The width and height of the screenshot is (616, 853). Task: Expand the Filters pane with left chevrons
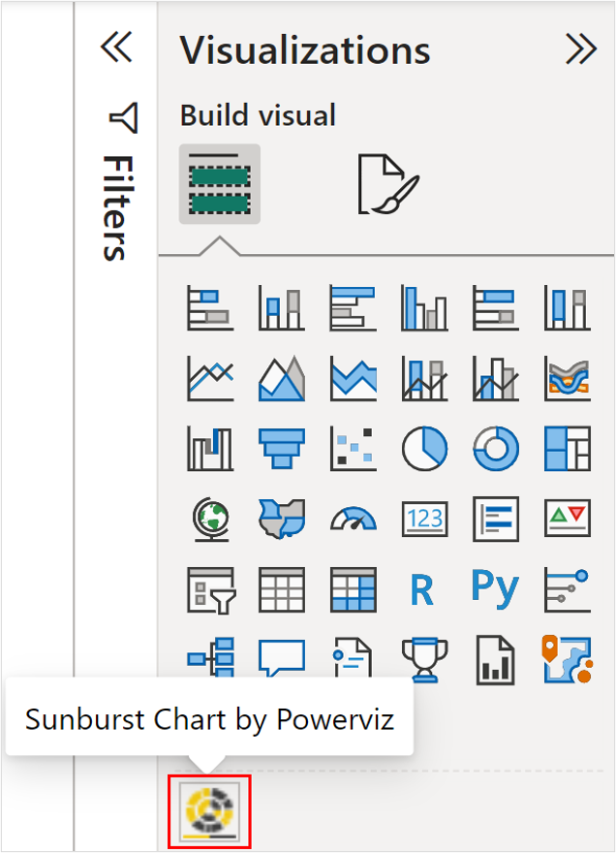[116, 47]
